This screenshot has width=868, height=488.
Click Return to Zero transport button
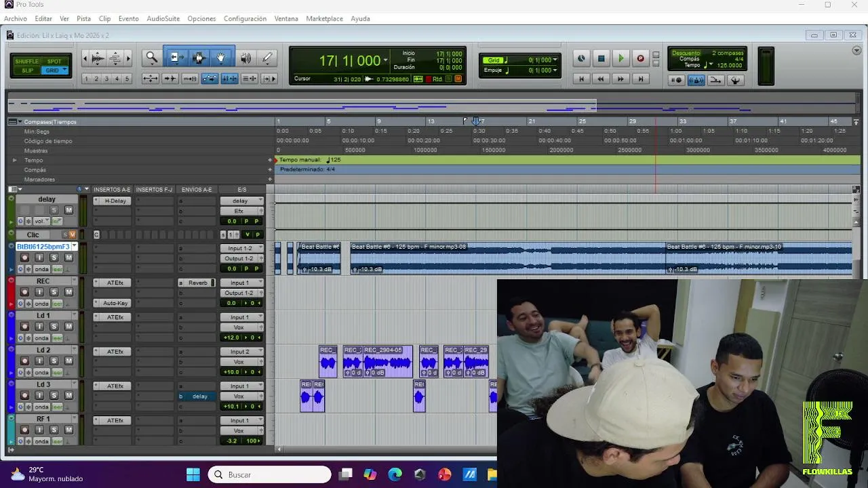click(x=581, y=79)
